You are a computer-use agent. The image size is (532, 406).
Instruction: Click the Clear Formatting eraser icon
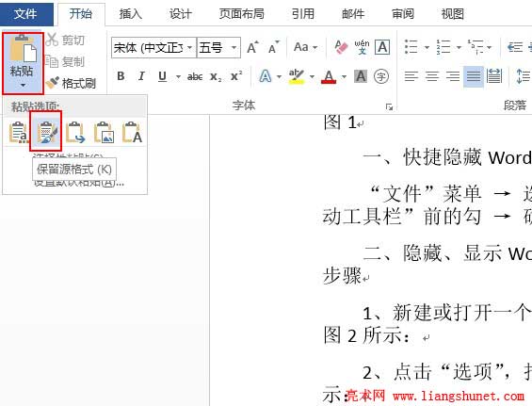click(x=341, y=47)
